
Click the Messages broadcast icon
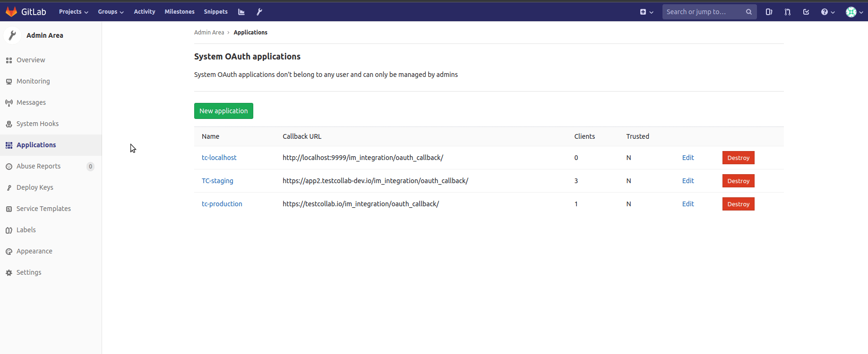[9, 103]
